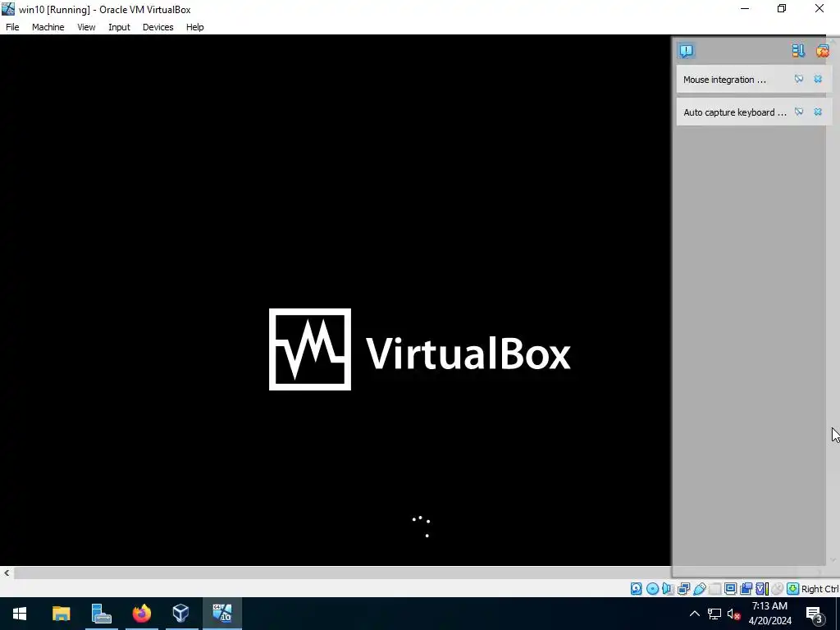
Task: Click the recording status bar icon
Action: 746,589
